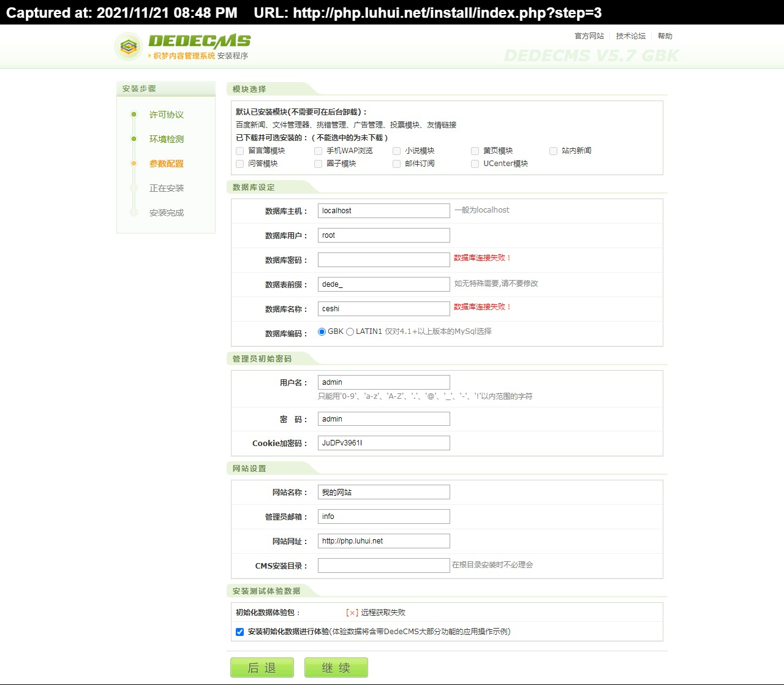The height and width of the screenshot is (685, 784).
Task: Check the 留言簿模块 checkbox
Action: [x=240, y=151]
